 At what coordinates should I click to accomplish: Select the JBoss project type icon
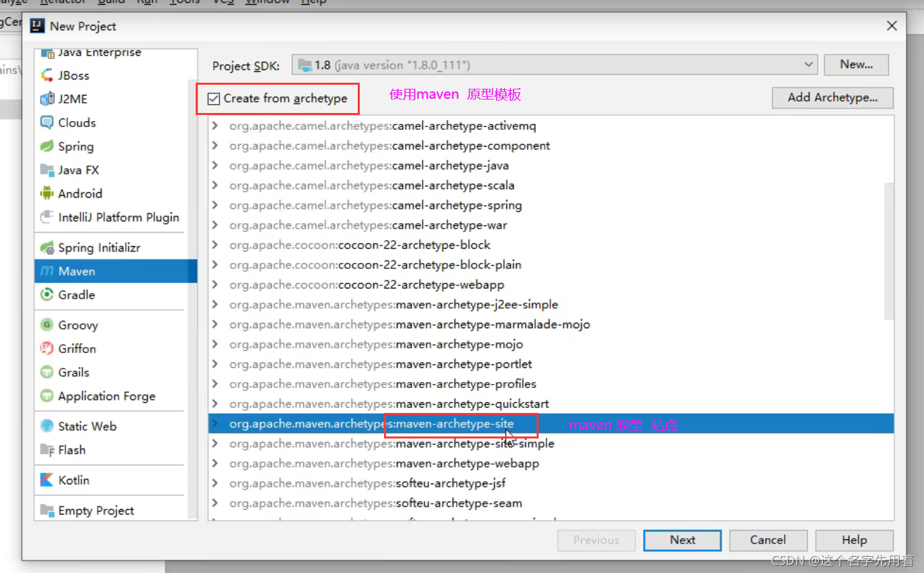point(46,75)
